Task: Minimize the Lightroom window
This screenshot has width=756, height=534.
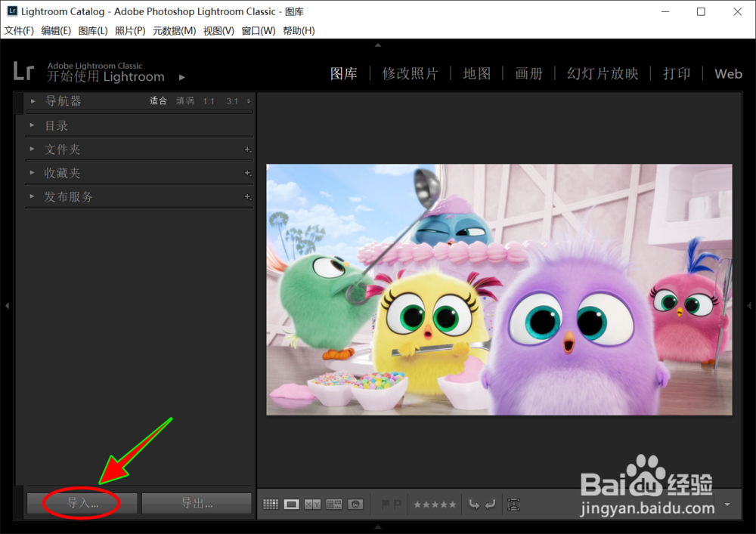Action: click(665, 11)
